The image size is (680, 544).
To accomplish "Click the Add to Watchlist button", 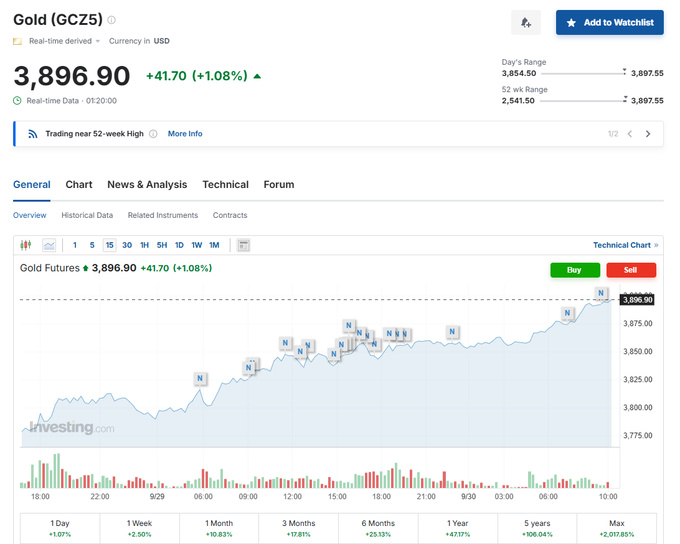I will (610, 23).
